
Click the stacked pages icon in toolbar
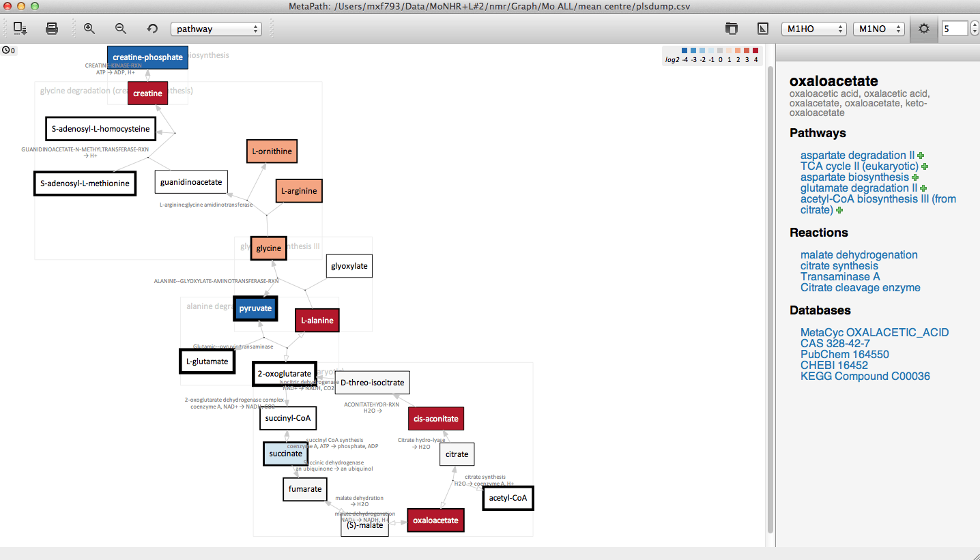click(x=732, y=29)
